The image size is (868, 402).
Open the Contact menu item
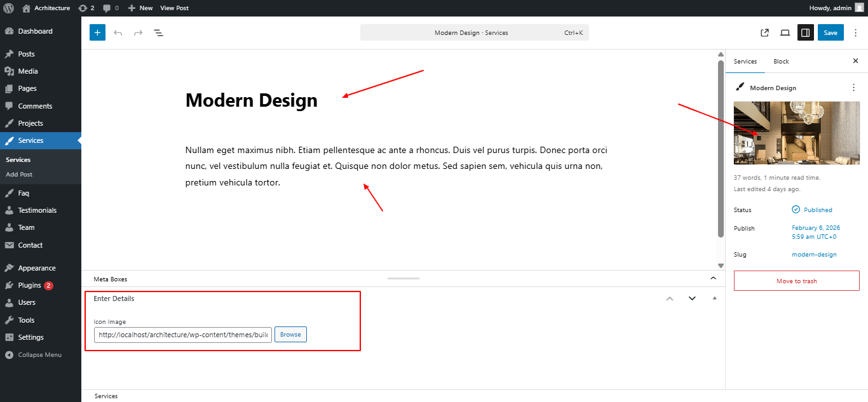41,245
